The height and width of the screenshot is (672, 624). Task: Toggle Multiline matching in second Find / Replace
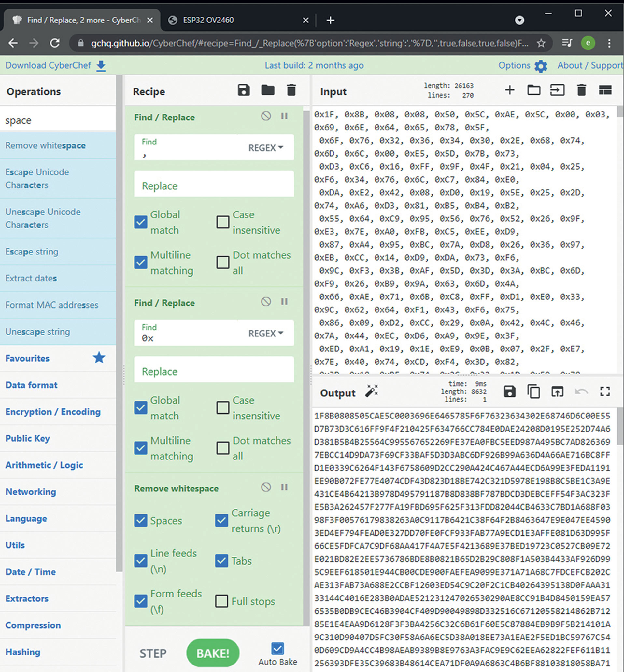click(140, 448)
